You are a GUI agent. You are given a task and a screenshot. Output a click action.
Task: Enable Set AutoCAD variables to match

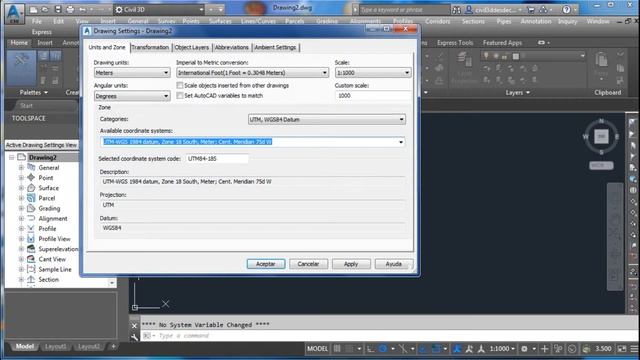(x=180, y=95)
